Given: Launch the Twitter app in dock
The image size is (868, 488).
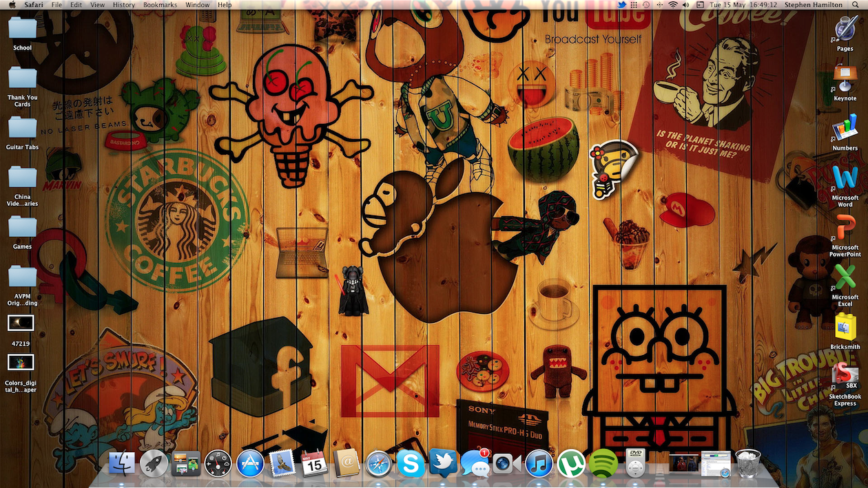Looking at the screenshot, I should [x=443, y=463].
